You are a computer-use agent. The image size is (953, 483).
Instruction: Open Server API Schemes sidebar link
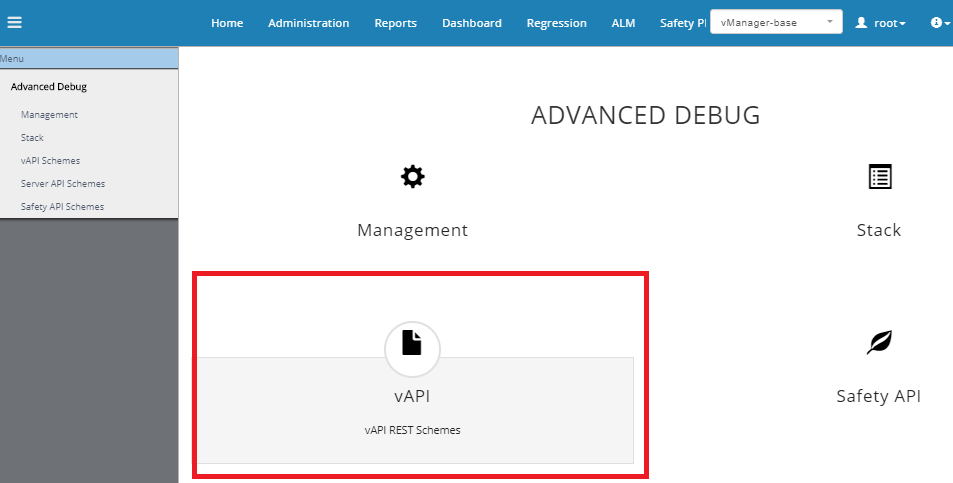62,184
